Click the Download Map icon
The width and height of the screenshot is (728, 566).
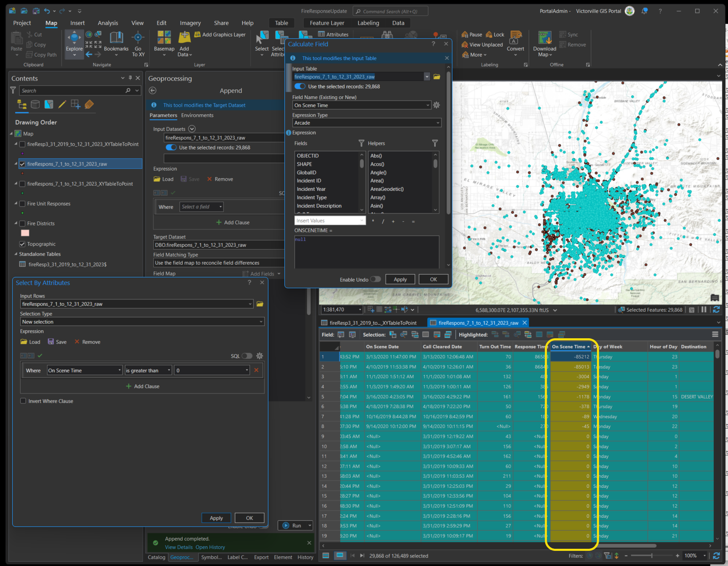coord(544,38)
